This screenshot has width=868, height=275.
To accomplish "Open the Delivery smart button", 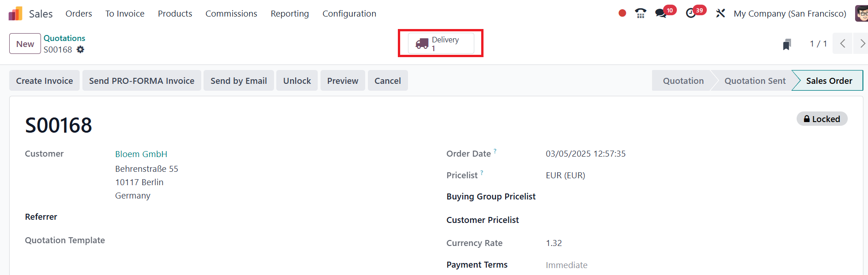I will [x=441, y=43].
